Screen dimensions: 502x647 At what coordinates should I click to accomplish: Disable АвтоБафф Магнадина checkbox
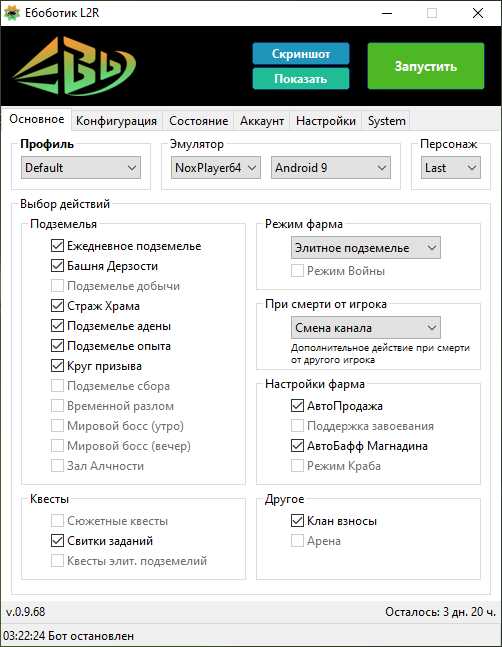(297, 446)
